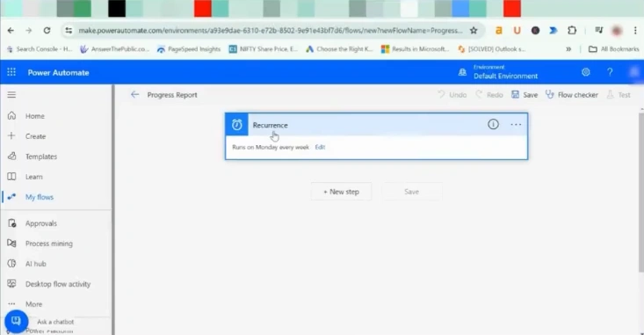The width and height of the screenshot is (644, 335).
Task: Click the Power Automate title in header
Action: tap(58, 73)
